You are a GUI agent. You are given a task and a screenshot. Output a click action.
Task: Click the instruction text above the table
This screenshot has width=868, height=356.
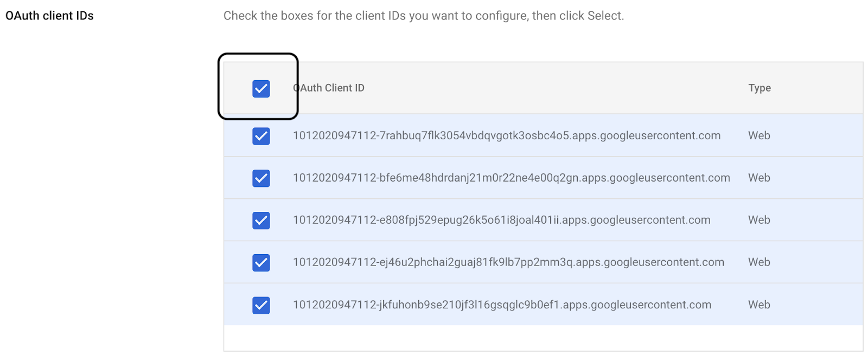coord(423,16)
